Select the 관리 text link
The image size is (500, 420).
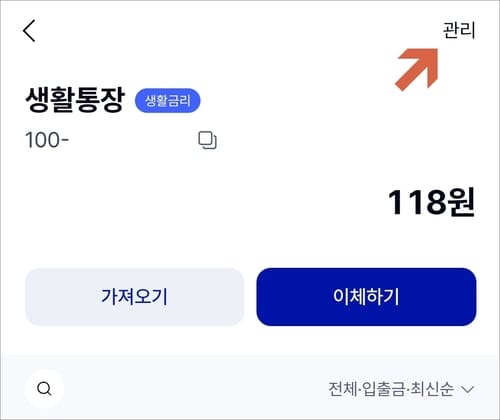point(459,30)
